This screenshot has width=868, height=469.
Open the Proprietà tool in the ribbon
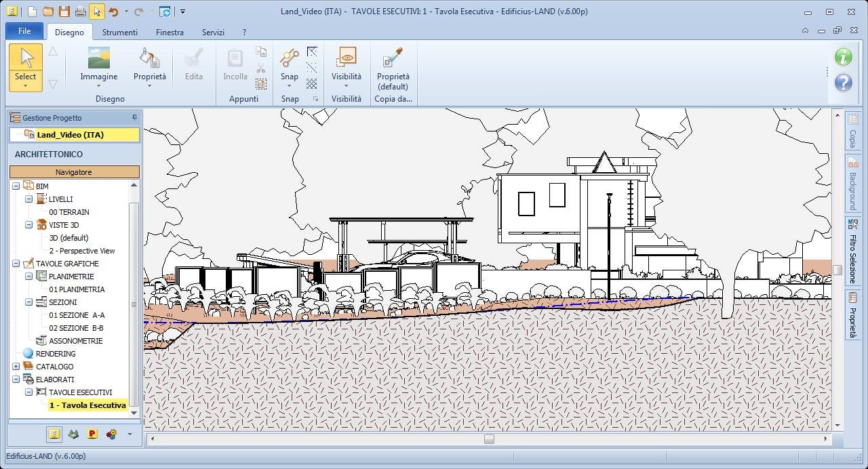(x=149, y=64)
